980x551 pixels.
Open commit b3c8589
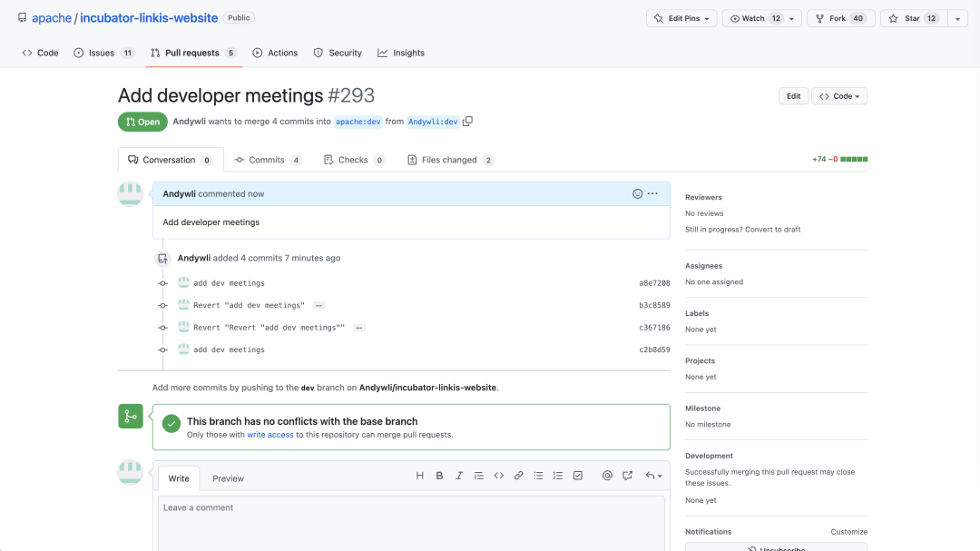[654, 306]
